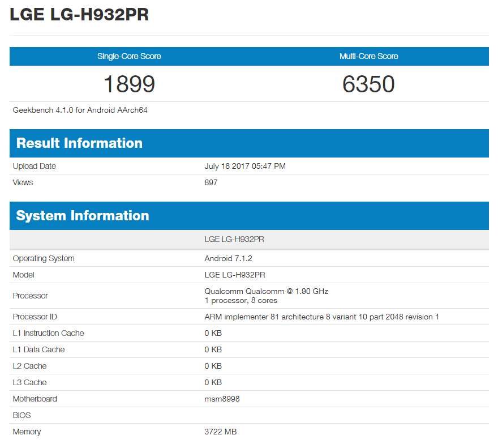Click the July 18 2017 upload date value

(x=244, y=166)
